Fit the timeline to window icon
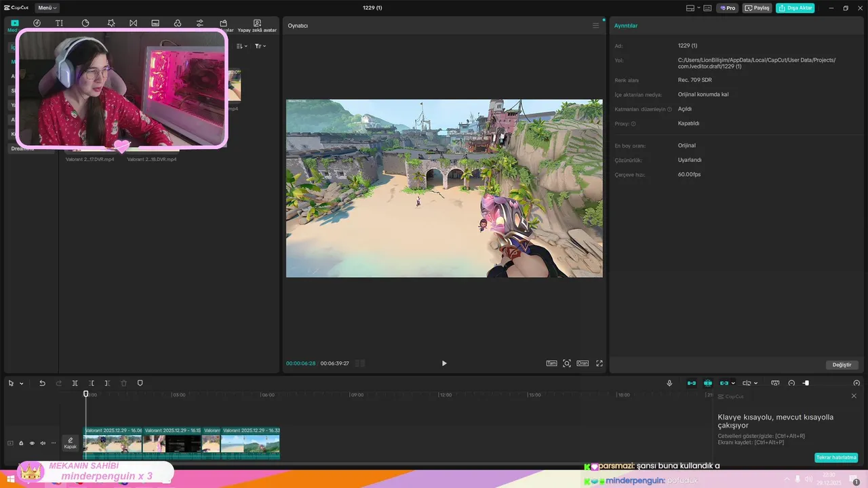Screen dimensions: 868x488 click(775, 384)
